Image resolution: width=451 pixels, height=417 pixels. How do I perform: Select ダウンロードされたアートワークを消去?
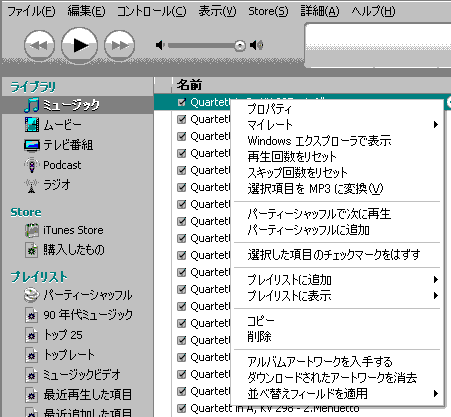[x=337, y=378]
